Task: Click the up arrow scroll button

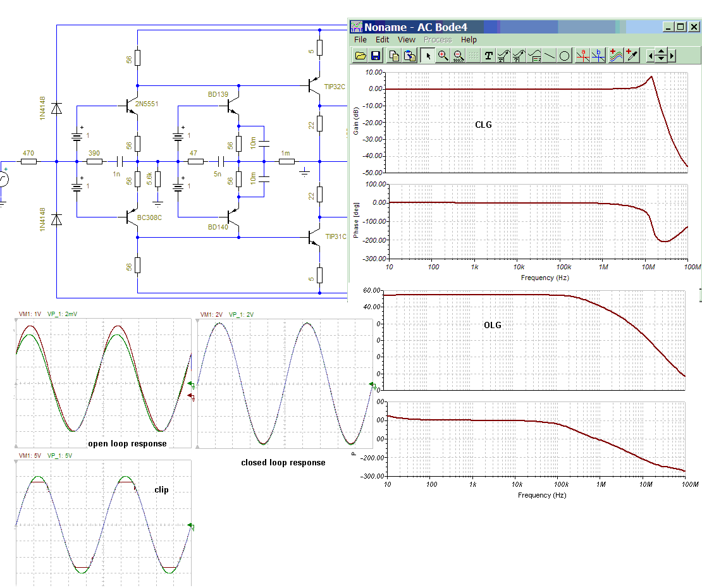Action: tap(661, 52)
